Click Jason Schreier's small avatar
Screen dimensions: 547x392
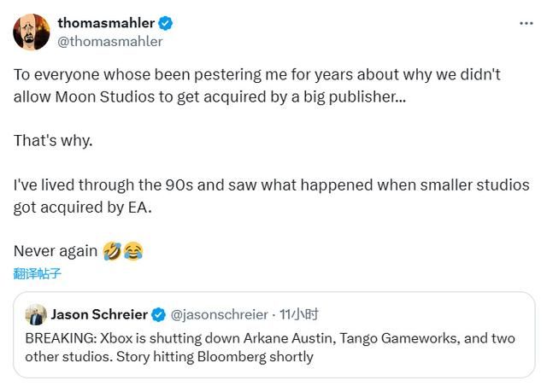point(35,314)
